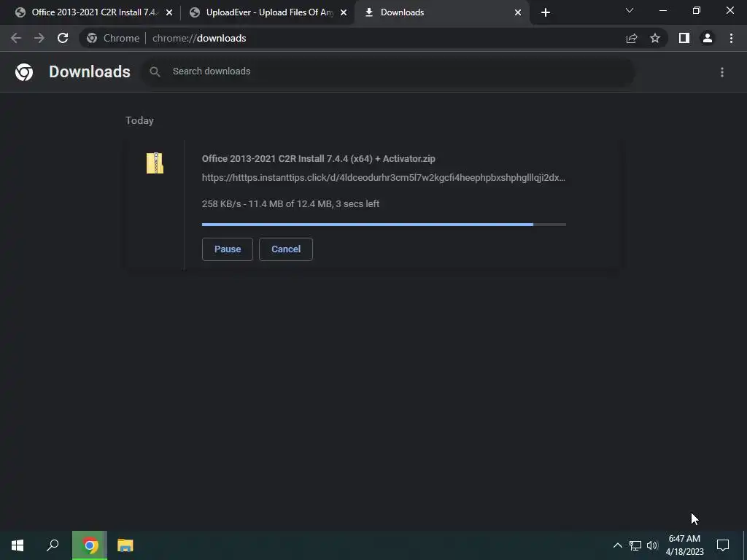The image size is (747, 560).
Task: Focus the Search downloads field
Action: tap(388, 71)
